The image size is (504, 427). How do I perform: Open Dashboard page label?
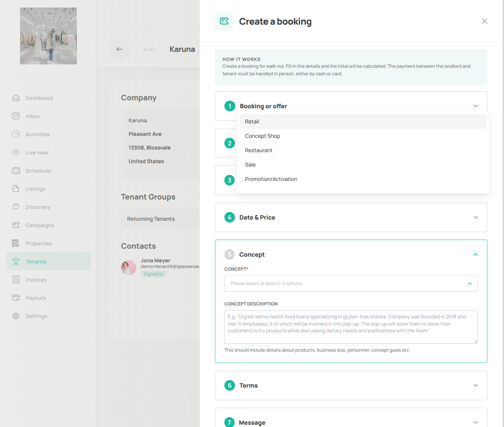click(x=39, y=98)
